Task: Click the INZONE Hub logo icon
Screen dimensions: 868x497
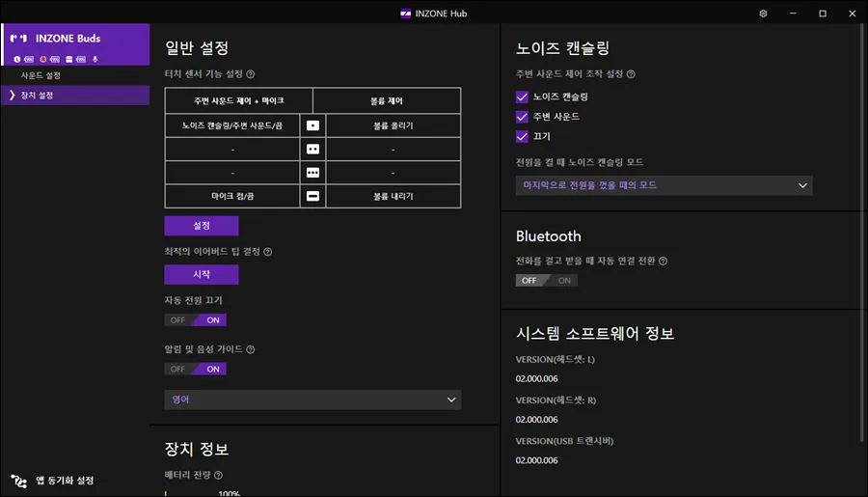Action: tap(406, 14)
